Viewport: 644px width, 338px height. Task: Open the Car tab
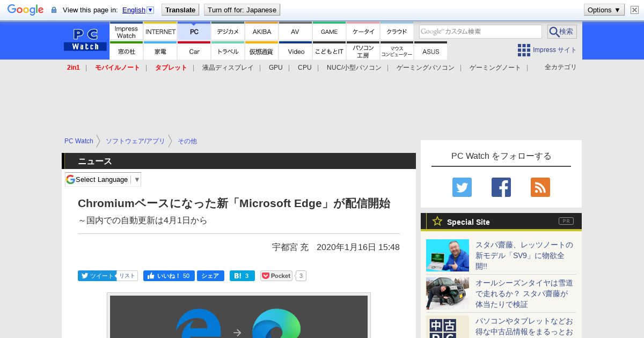point(194,51)
